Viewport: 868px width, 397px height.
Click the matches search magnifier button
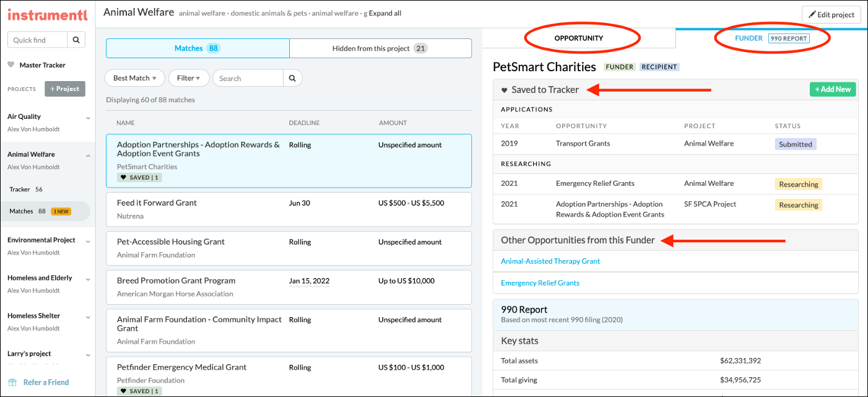293,78
